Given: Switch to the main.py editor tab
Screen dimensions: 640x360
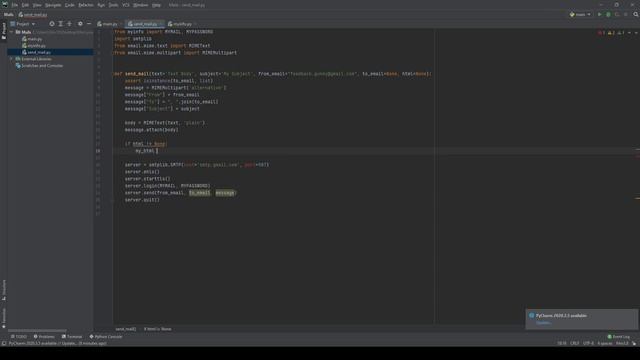Looking at the screenshot, I should [x=108, y=24].
